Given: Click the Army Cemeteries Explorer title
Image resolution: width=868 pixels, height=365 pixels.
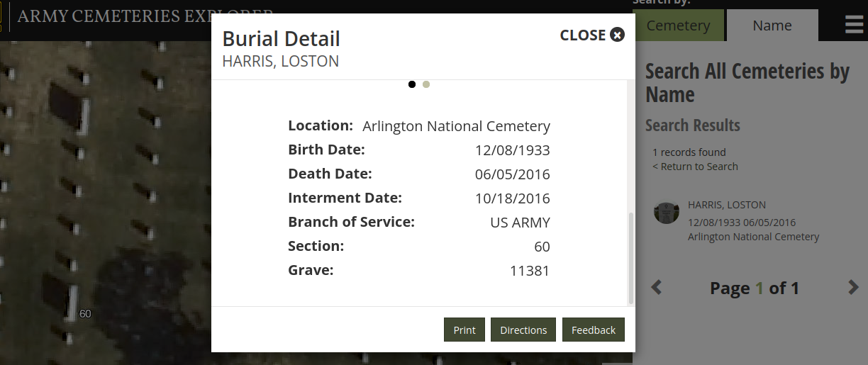Looking at the screenshot, I should click(x=113, y=14).
